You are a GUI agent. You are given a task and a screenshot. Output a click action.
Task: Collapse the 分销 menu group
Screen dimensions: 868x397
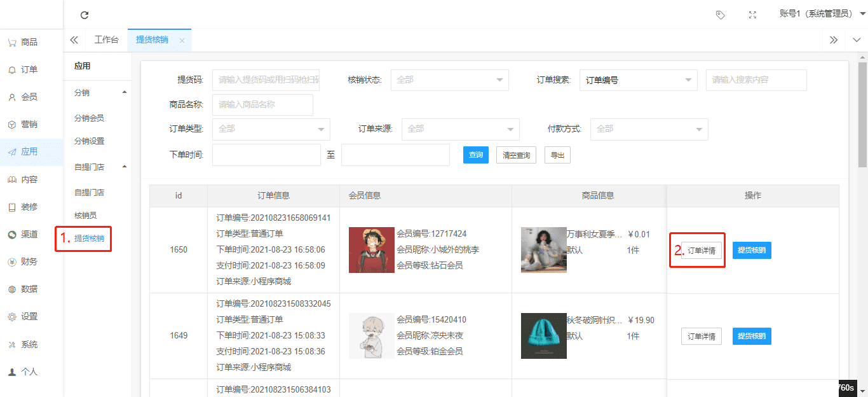[125, 92]
